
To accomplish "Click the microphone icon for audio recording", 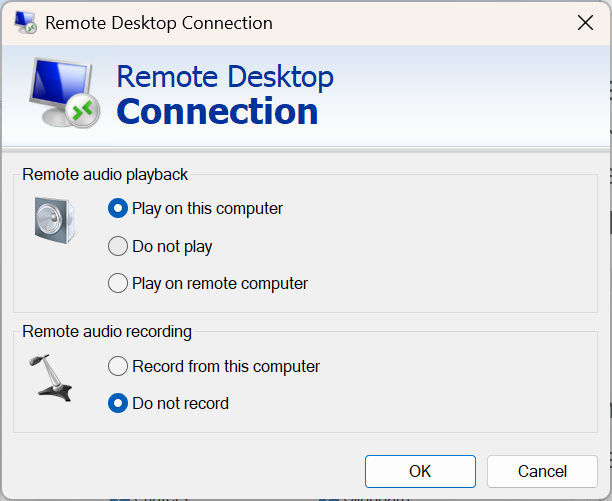I will (x=50, y=377).
